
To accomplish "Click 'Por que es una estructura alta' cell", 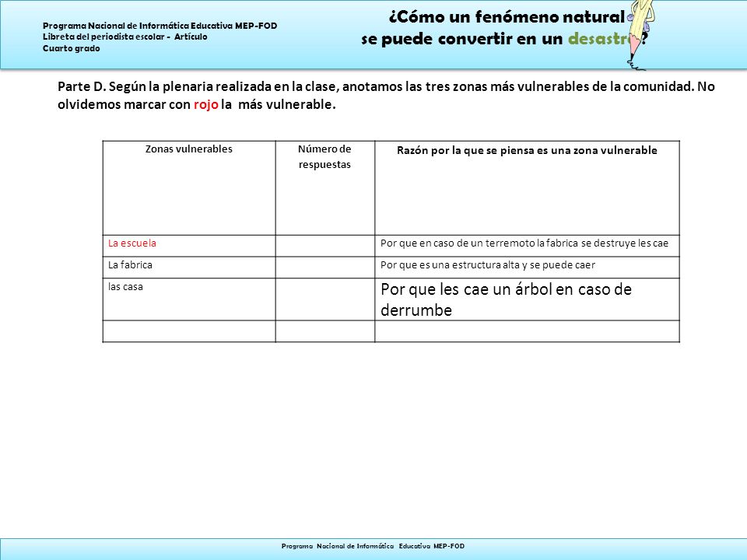I will pyautogui.click(x=527, y=268).
